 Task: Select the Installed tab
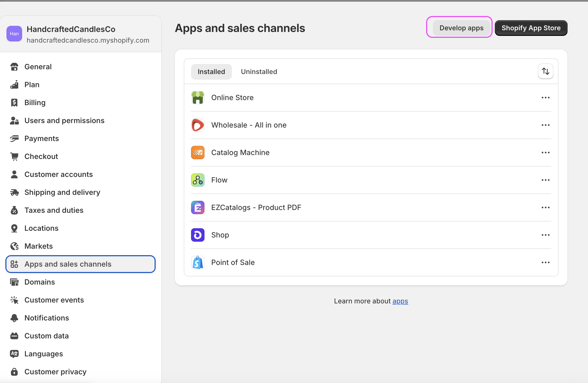(211, 72)
